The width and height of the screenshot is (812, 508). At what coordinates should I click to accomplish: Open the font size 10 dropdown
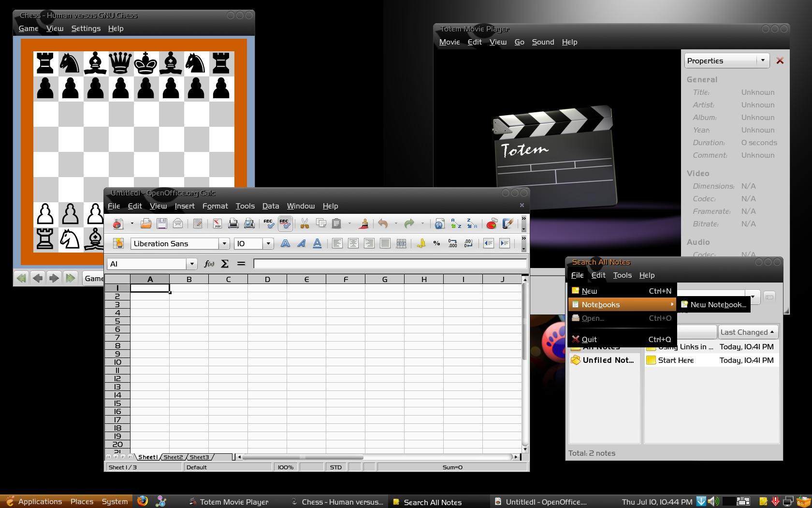point(268,243)
